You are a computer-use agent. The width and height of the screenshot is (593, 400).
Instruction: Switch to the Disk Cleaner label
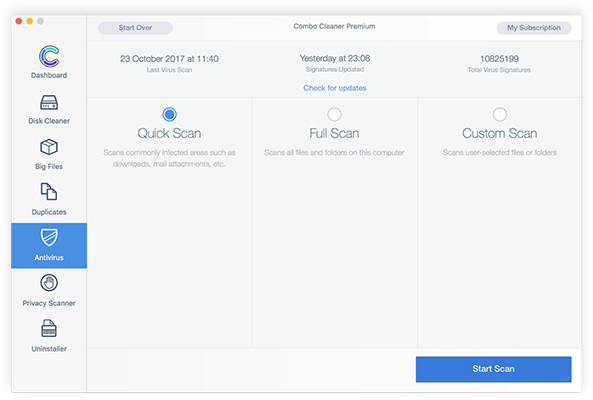[49, 121]
